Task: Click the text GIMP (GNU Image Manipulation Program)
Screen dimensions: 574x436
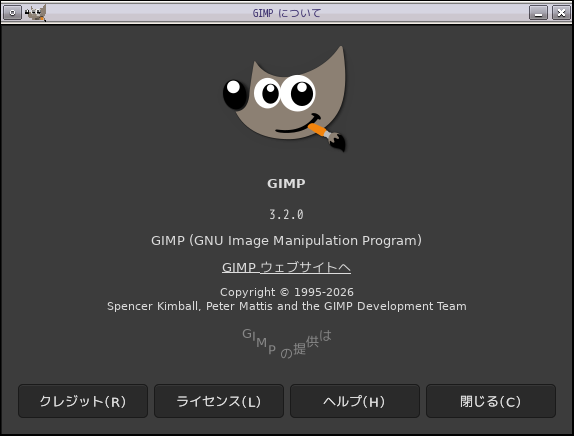Action: pos(286,241)
